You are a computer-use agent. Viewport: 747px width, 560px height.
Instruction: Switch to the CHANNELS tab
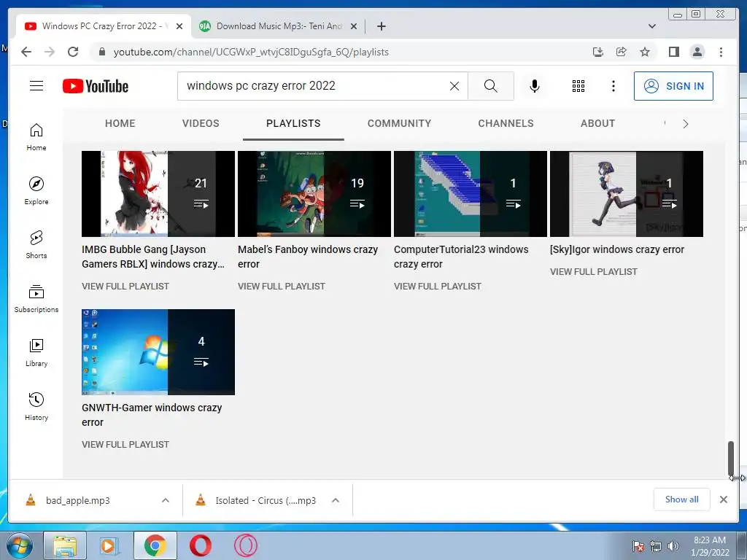click(506, 123)
